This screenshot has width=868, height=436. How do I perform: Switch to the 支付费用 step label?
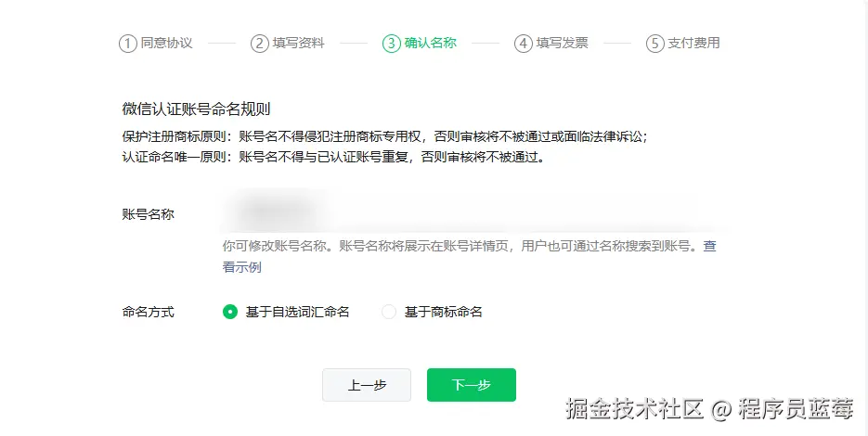[693, 44]
